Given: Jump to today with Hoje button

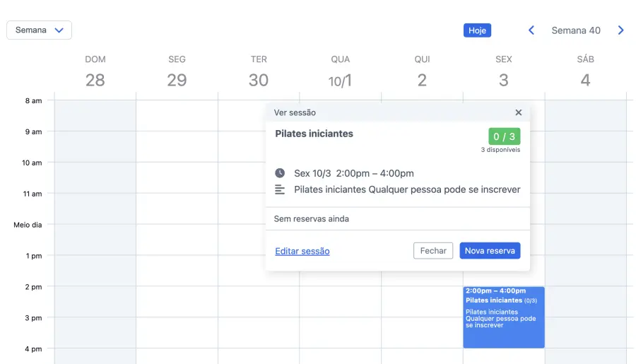Looking at the screenshot, I should click(x=477, y=30).
